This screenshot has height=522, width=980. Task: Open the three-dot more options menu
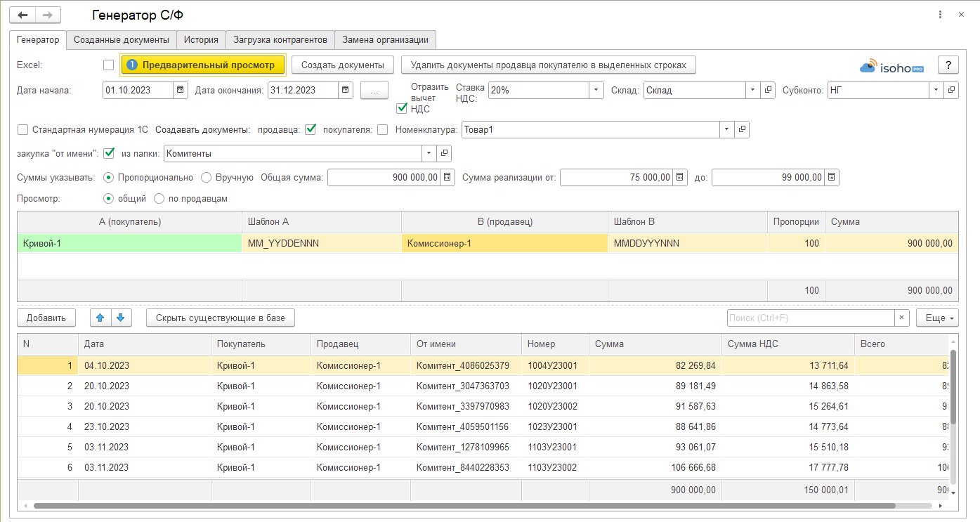tap(940, 15)
